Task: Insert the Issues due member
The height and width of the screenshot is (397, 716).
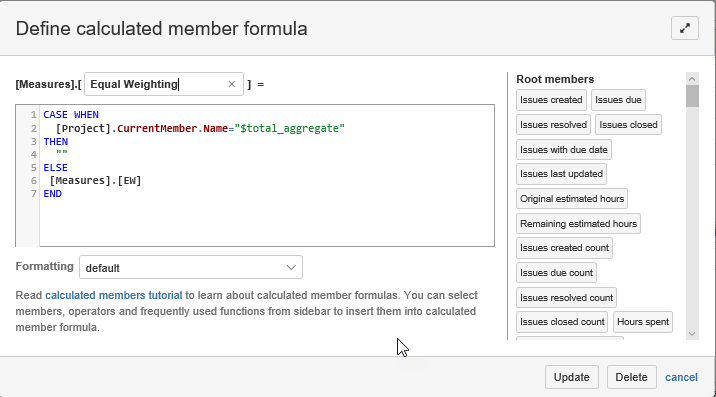Action: [x=618, y=100]
